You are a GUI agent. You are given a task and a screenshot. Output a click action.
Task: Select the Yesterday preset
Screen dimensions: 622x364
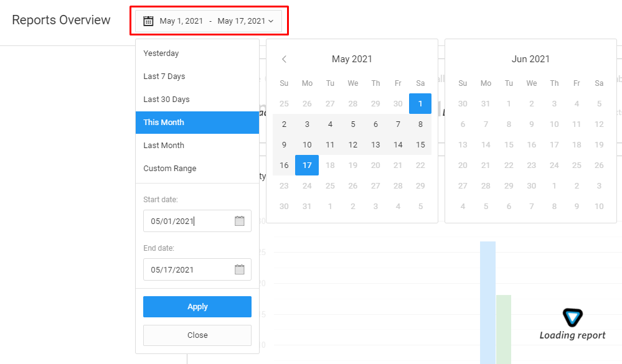[x=161, y=54]
